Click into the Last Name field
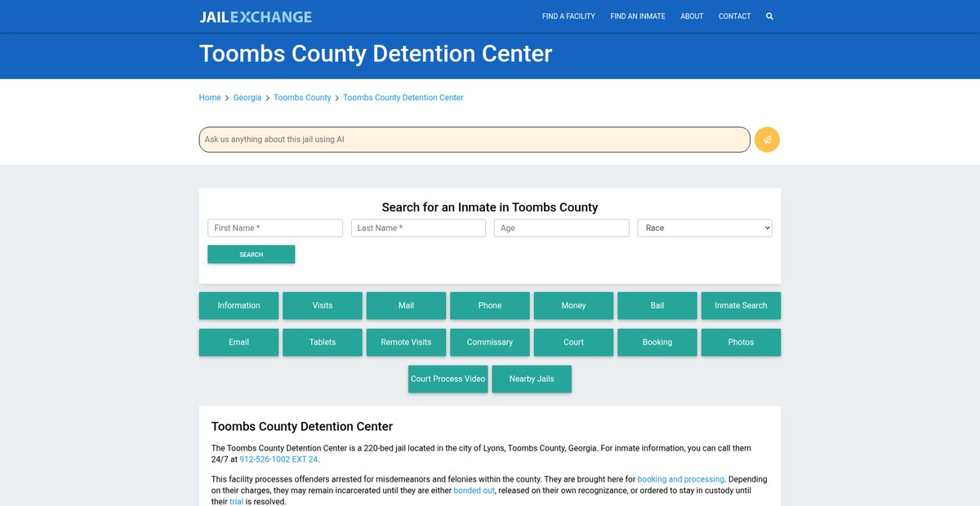Viewport: 980px width, 506px height. point(418,229)
